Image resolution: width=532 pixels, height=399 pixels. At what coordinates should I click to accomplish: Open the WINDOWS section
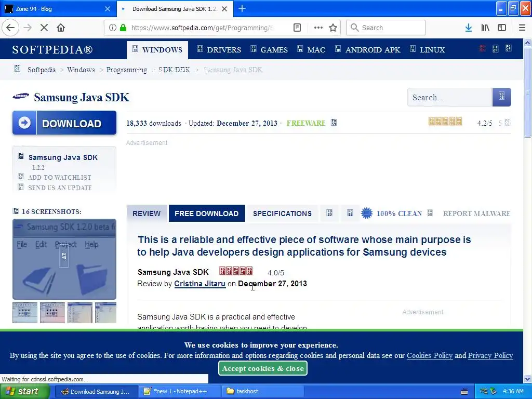tap(157, 50)
